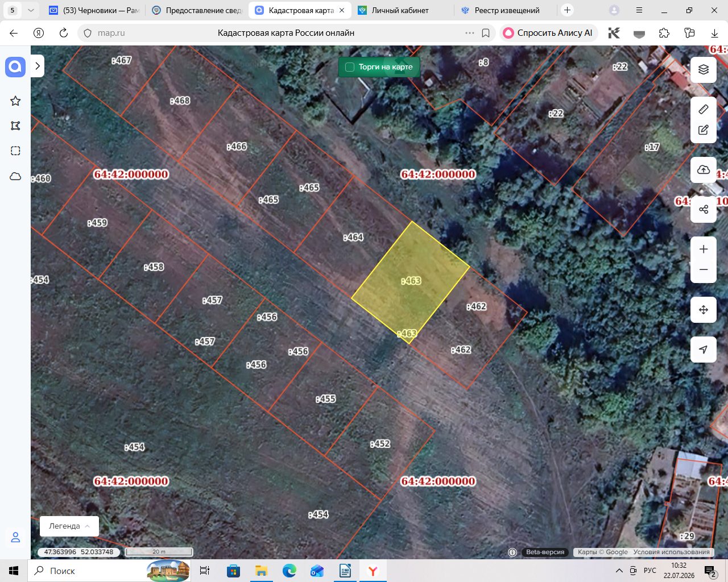
Task: Open the browser tab list dropdown
Action: (31, 10)
